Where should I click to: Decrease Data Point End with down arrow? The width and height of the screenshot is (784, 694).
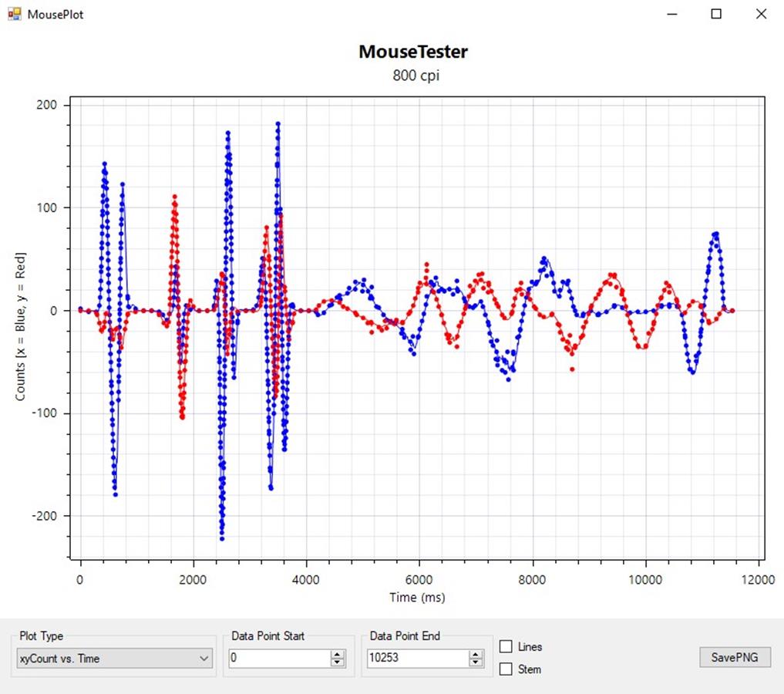476,662
